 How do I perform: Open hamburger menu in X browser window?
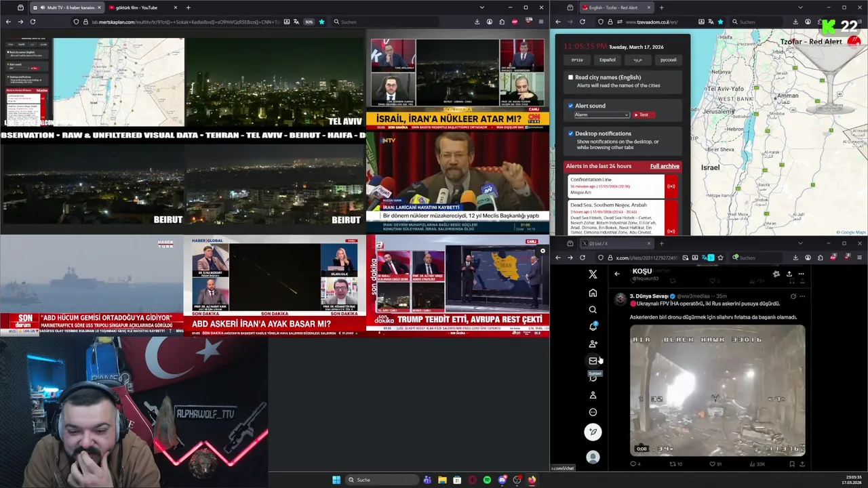tap(859, 258)
